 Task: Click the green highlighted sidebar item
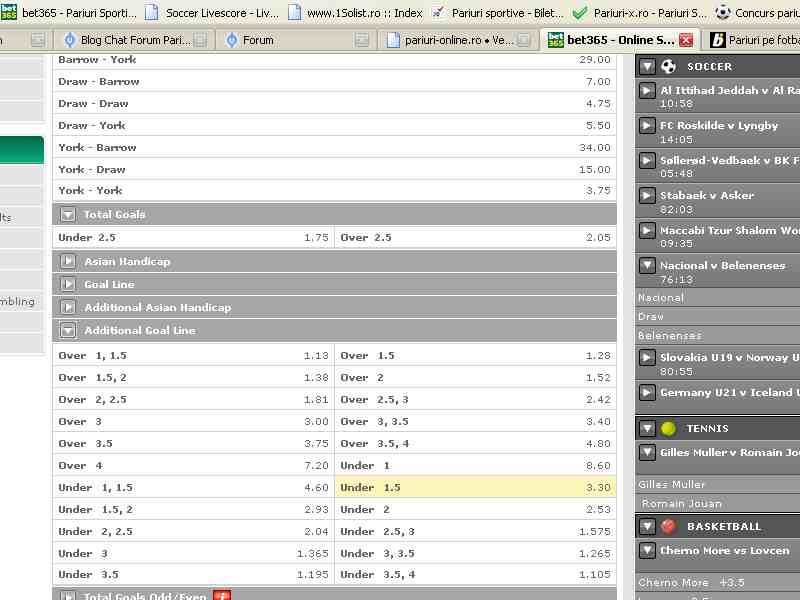(21, 149)
